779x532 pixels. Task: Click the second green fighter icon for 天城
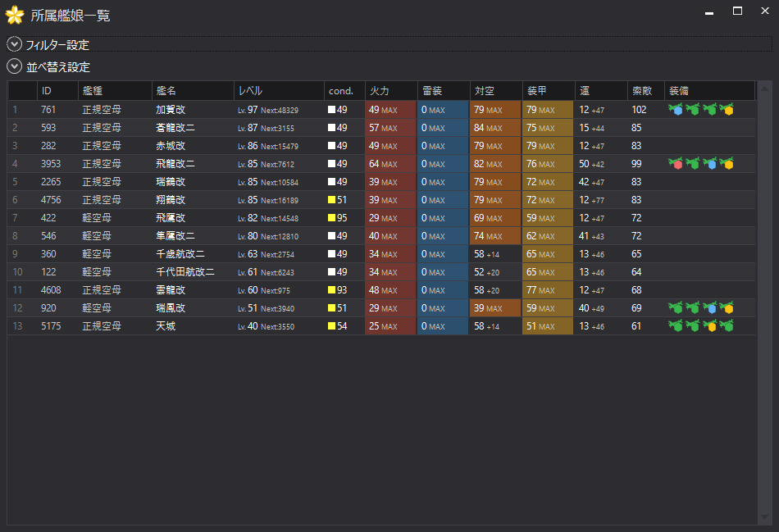click(693, 326)
